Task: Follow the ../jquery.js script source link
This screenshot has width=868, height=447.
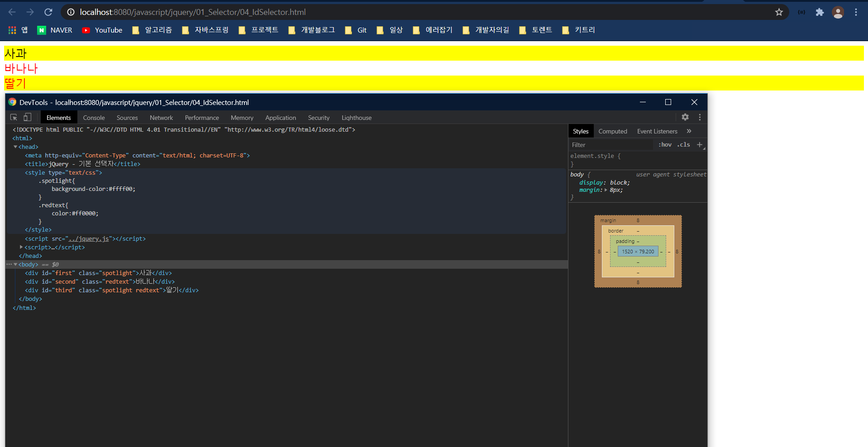Action: pyautogui.click(x=88, y=239)
